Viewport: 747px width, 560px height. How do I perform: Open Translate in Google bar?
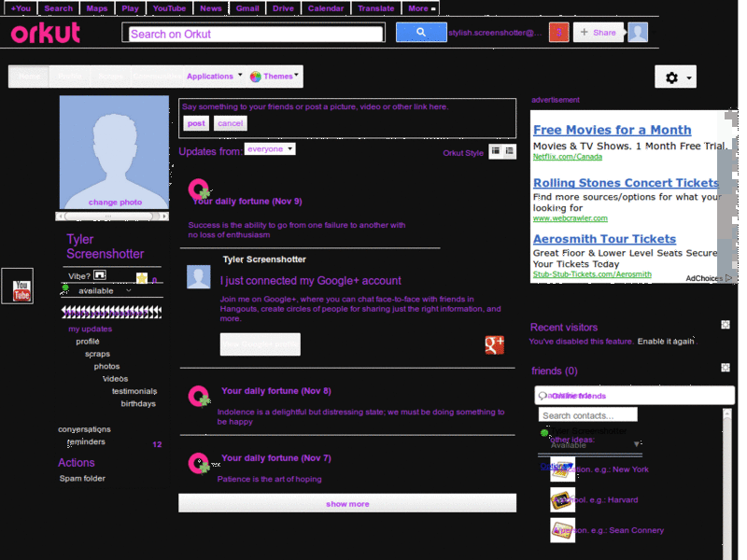376,8
